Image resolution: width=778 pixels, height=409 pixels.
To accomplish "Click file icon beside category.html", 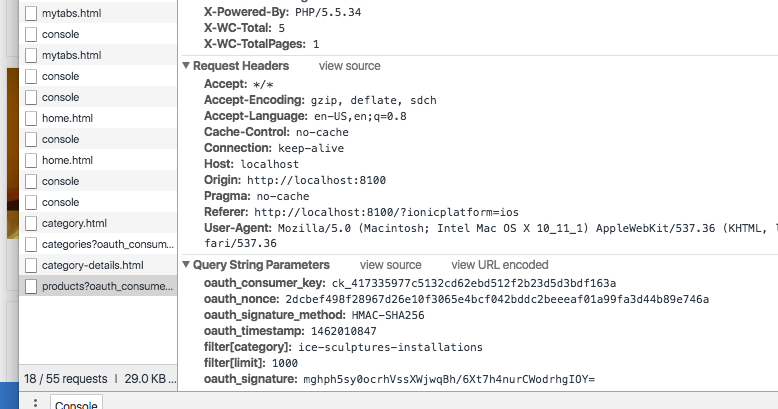I will tap(31, 223).
